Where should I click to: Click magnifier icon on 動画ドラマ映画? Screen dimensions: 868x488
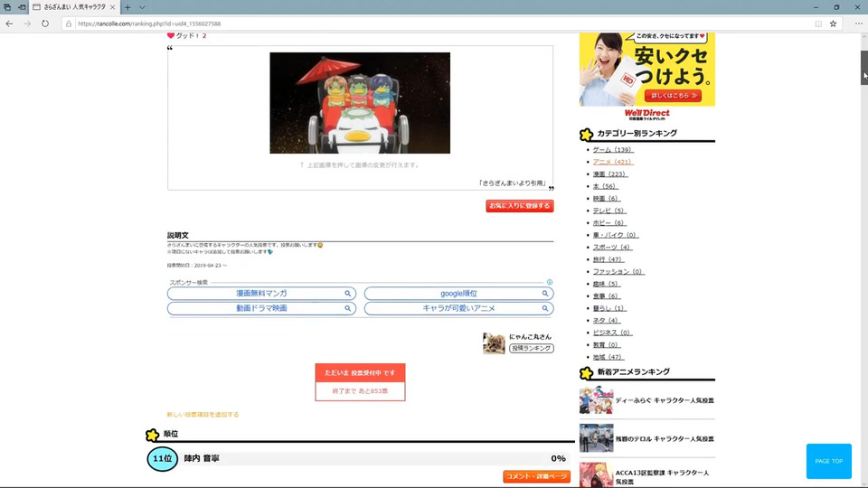pyautogui.click(x=347, y=308)
